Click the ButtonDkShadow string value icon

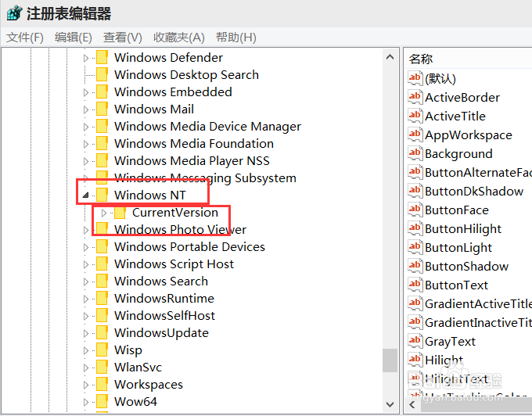click(x=415, y=191)
